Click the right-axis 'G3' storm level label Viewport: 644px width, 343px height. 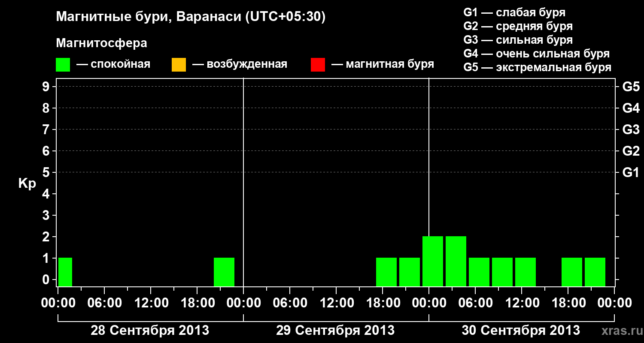tap(631, 129)
